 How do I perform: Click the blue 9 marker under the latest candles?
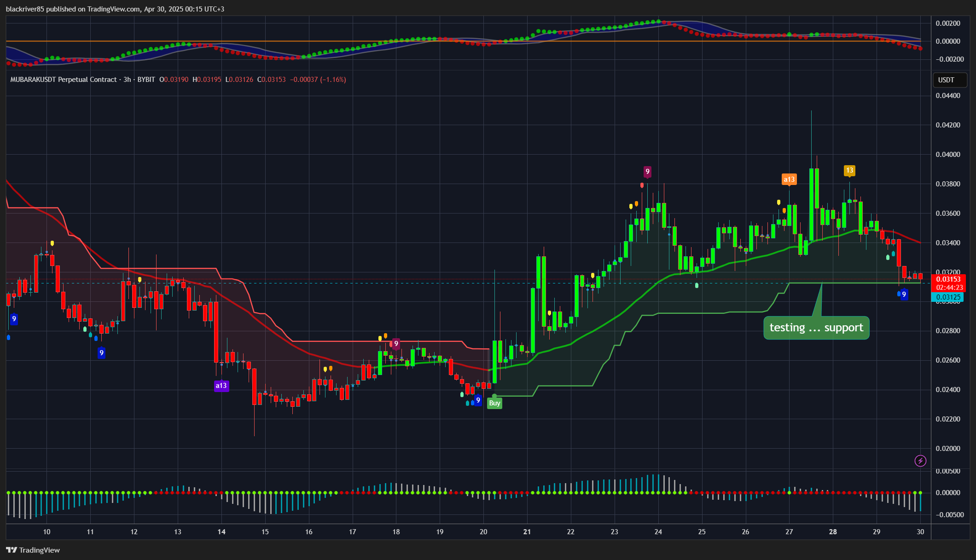(x=904, y=294)
